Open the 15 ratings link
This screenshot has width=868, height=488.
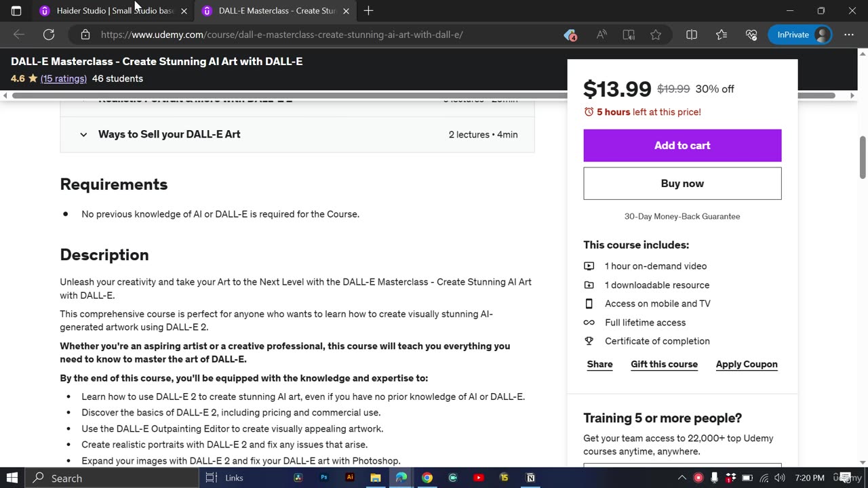tap(64, 79)
